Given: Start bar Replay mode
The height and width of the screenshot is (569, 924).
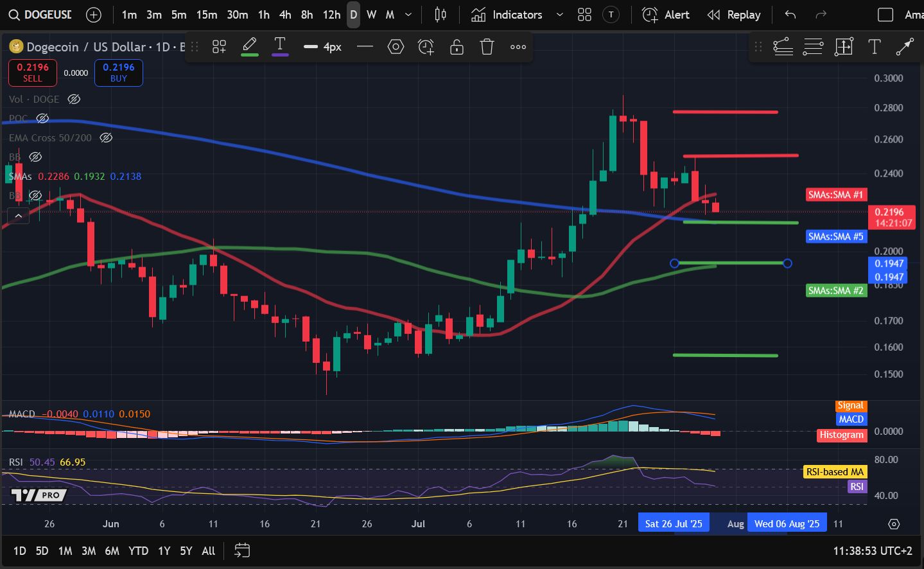Looking at the screenshot, I should pos(734,15).
